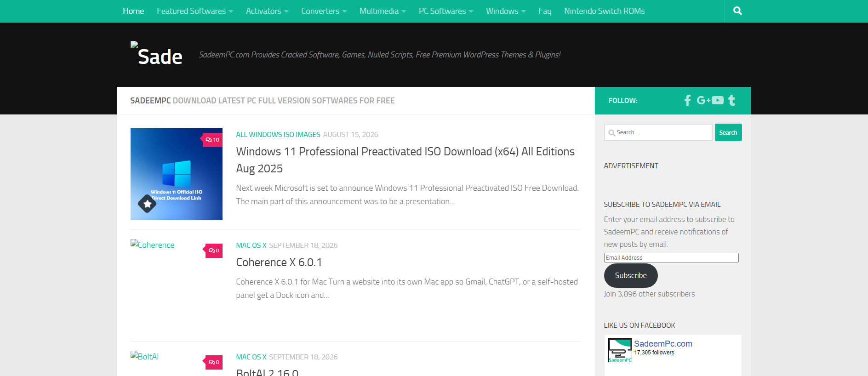Open the Coherence post thumbnail image
Image resolution: width=868 pixels, height=376 pixels.
(153, 245)
